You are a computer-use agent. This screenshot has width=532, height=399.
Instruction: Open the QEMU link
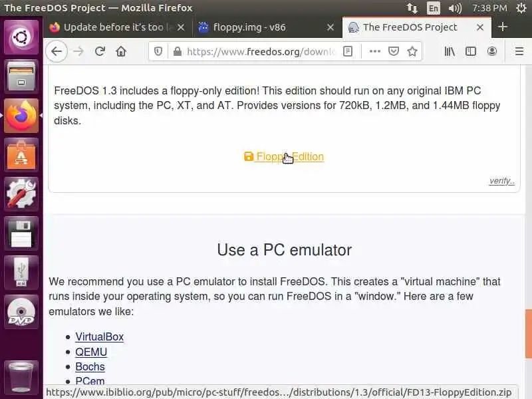[x=91, y=352]
